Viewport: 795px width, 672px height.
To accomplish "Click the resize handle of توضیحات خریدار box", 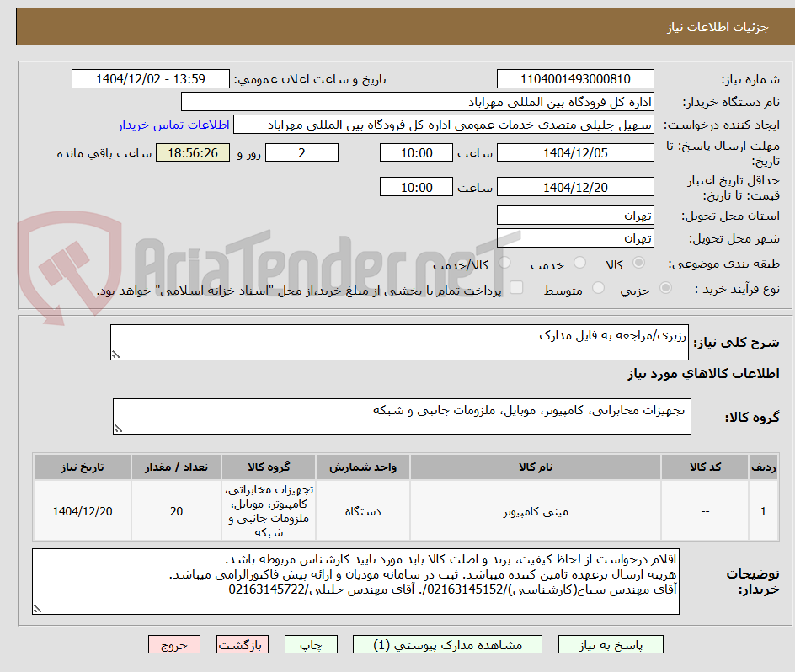I will (x=38, y=609).
